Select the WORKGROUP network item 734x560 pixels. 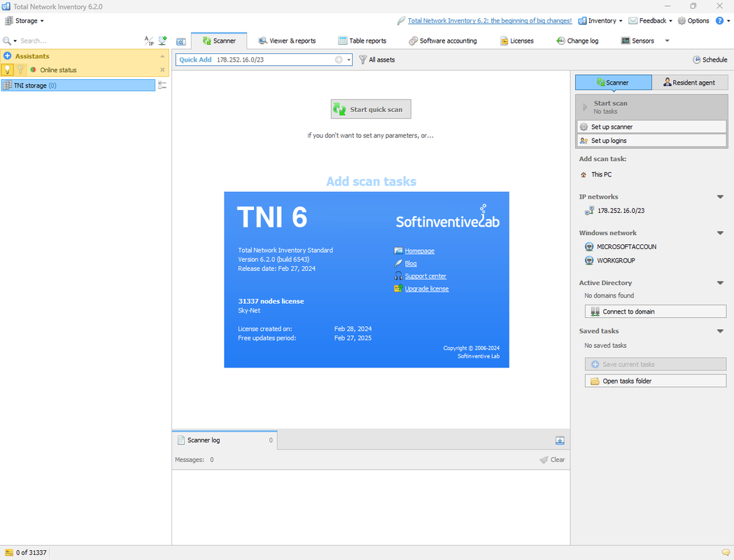click(x=610, y=260)
